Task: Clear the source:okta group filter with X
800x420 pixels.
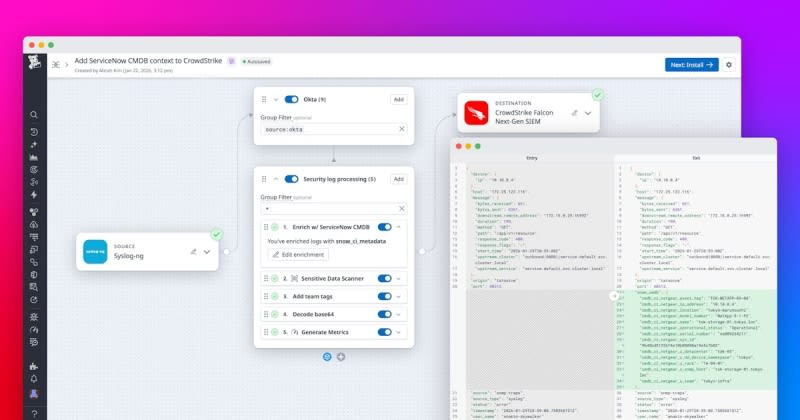Action: pyautogui.click(x=402, y=129)
